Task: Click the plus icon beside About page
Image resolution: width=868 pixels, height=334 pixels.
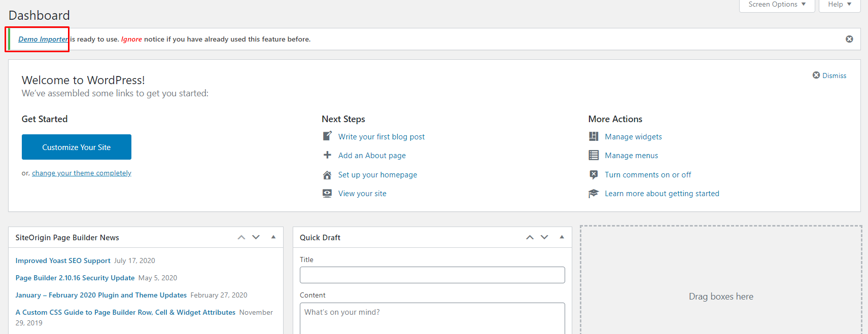Action: pyautogui.click(x=327, y=155)
